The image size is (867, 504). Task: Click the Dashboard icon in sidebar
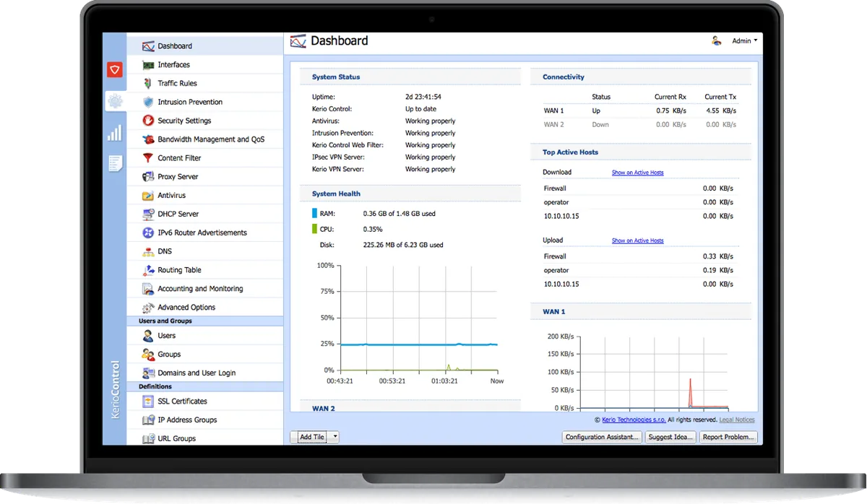148,46
